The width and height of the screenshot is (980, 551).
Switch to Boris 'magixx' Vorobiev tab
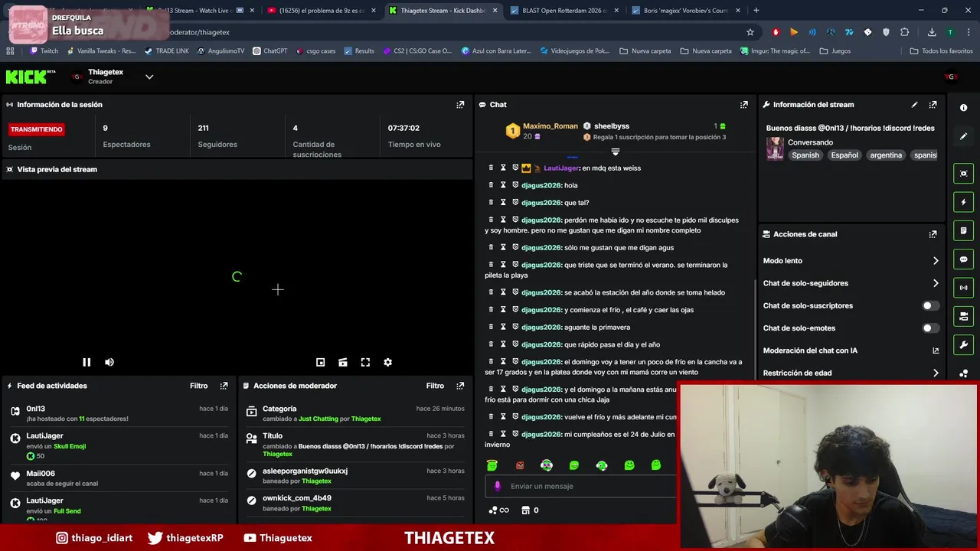coord(685,11)
